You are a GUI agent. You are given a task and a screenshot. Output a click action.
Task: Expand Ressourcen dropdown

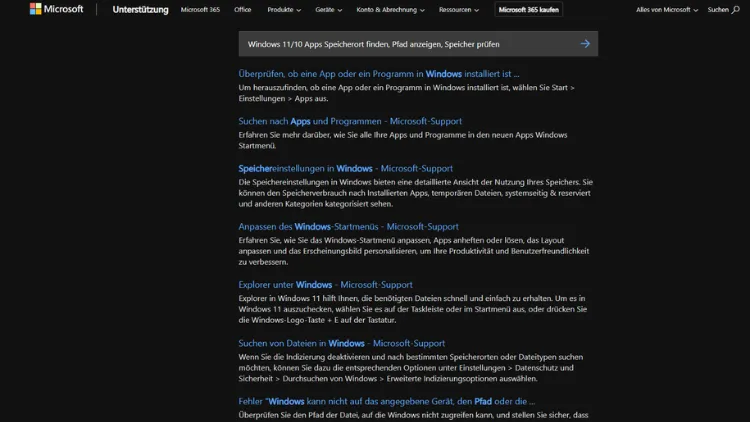[x=459, y=10]
